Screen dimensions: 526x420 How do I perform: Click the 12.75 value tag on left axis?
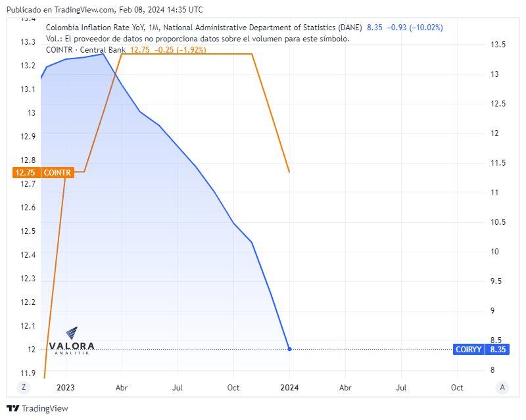[x=26, y=172]
